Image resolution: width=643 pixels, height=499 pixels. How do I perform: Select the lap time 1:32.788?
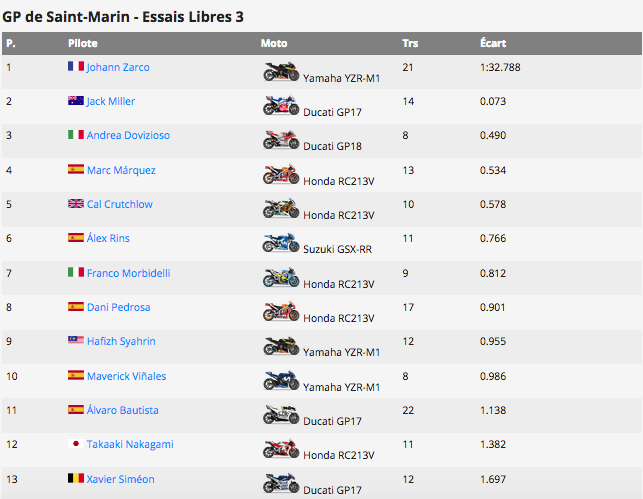point(500,67)
